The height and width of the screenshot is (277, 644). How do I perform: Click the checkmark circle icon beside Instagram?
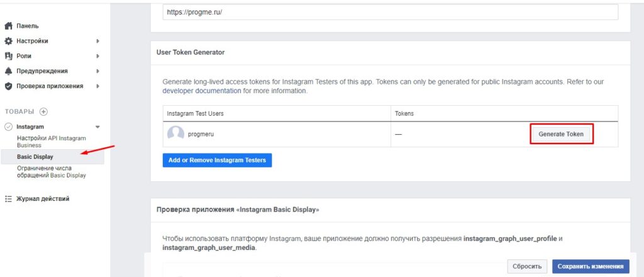8,127
